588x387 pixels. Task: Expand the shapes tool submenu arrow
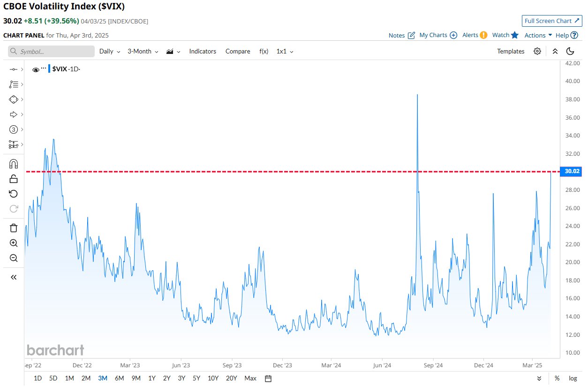click(x=22, y=99)
